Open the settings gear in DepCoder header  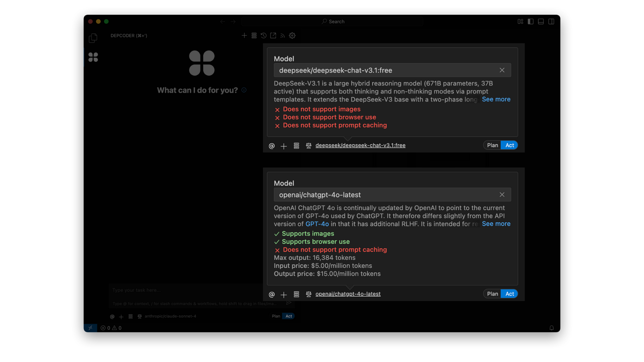(292, 36)
